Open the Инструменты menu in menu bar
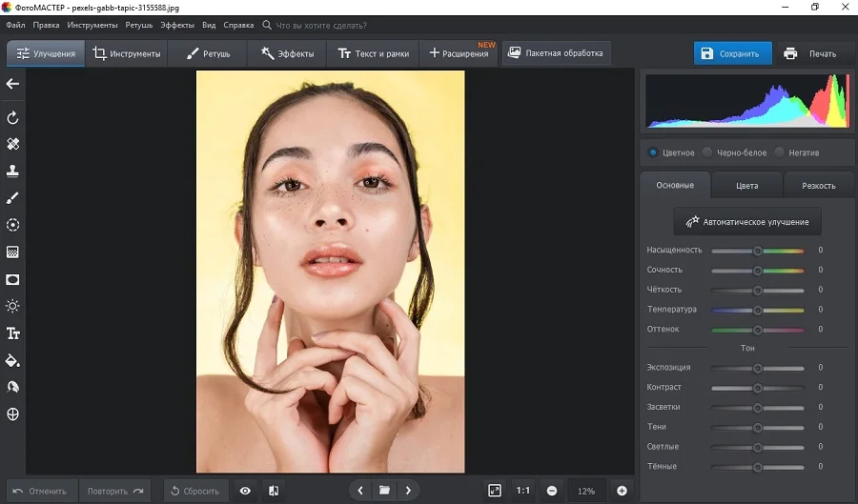The height and width of the screenshot is (504, 858). click(92, 25)
